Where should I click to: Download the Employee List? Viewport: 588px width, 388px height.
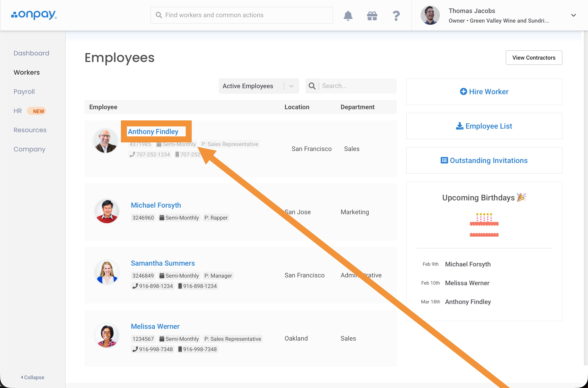click(484, 126)
